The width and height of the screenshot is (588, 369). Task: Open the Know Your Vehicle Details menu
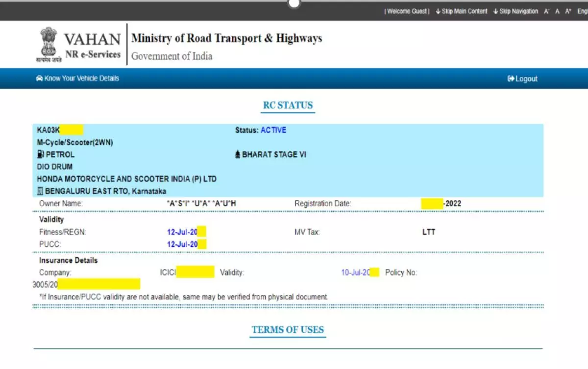tap(81, 78)
